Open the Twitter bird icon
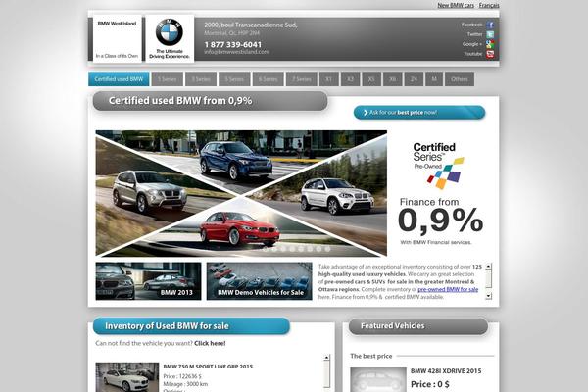Image resolution: width=588 pixels, height=392 pixels. [490, 34]
